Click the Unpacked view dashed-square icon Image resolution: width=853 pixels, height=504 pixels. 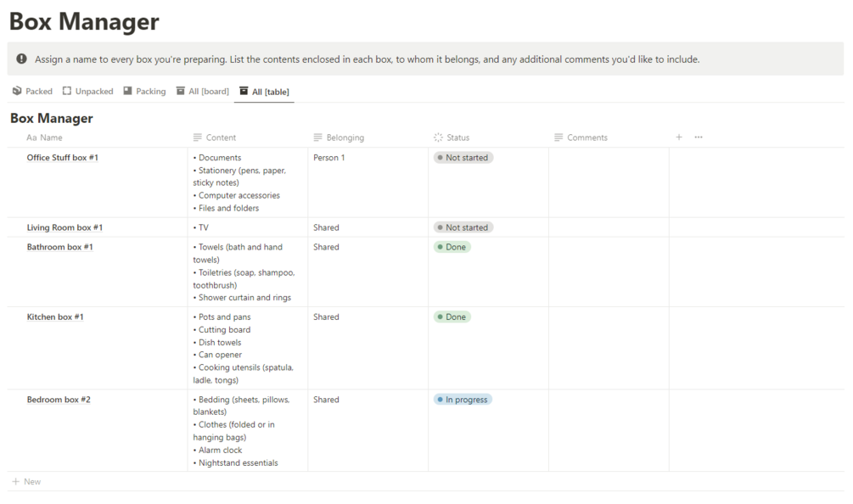[67, 91]
